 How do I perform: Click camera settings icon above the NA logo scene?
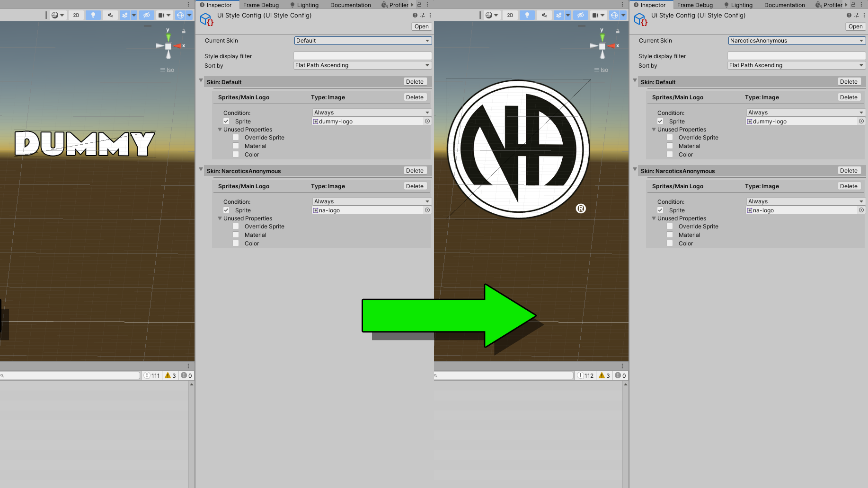click(595, 15)
